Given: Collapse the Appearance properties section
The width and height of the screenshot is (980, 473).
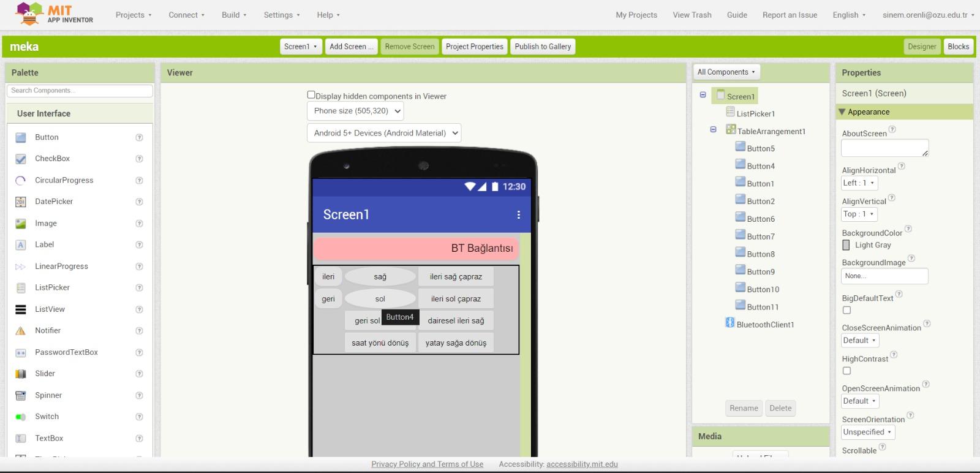Looking at the screenshot, I should tap(842, 112).
